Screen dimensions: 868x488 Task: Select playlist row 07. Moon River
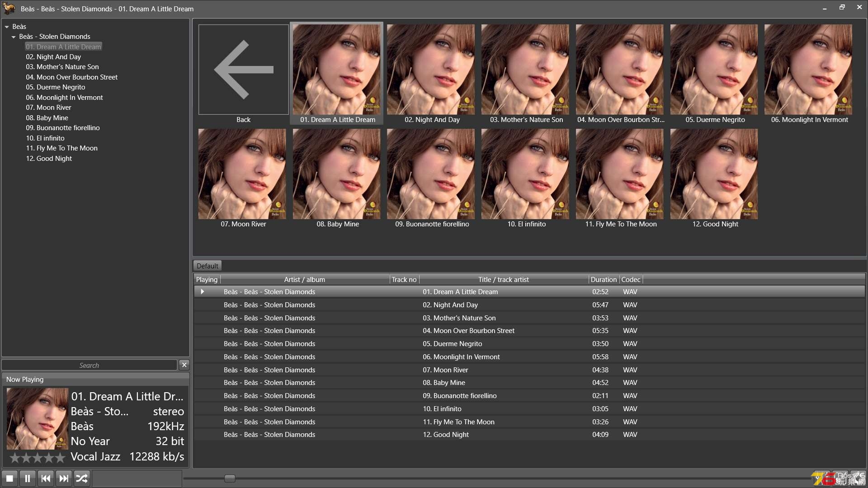click(x=529, y=370)
